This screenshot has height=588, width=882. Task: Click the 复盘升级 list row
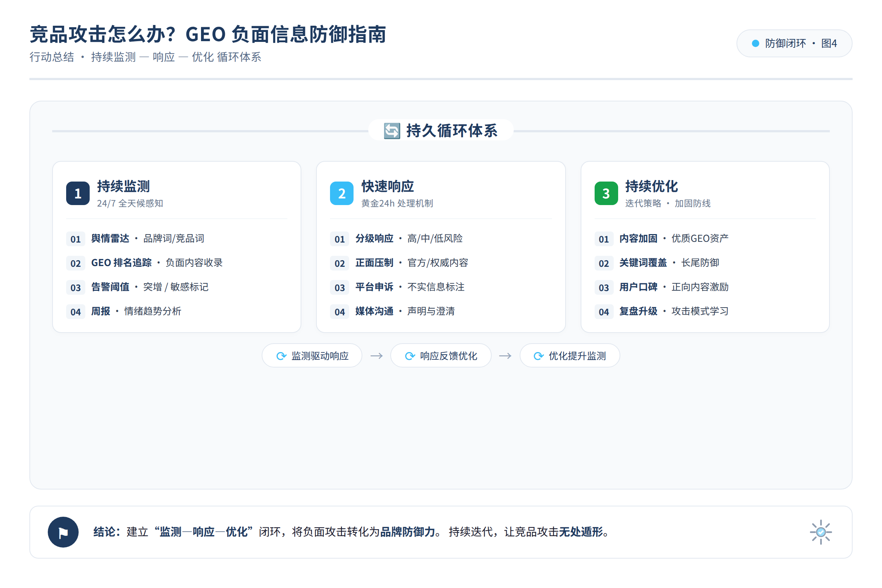pyautogui.click(x=705, y=311)
